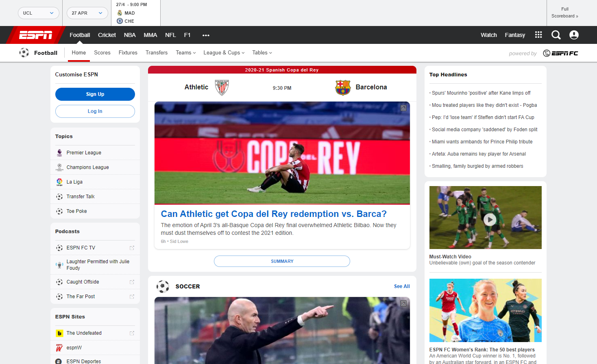Open the Copa del Rey article image

click(282, 153)
